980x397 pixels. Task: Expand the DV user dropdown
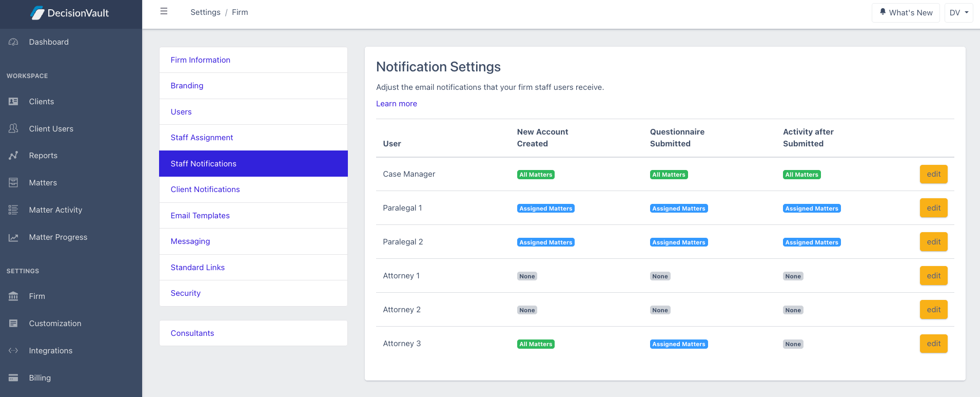(x=959, y=13)
